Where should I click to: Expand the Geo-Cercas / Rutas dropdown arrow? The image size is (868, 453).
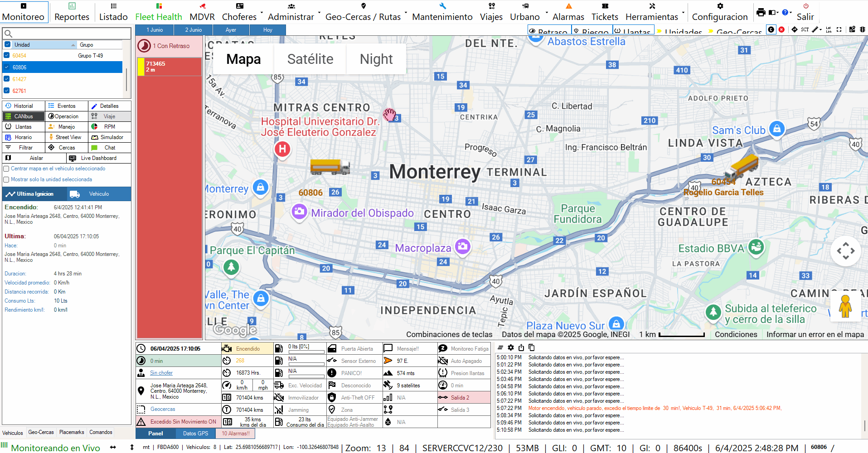(406, 12)
